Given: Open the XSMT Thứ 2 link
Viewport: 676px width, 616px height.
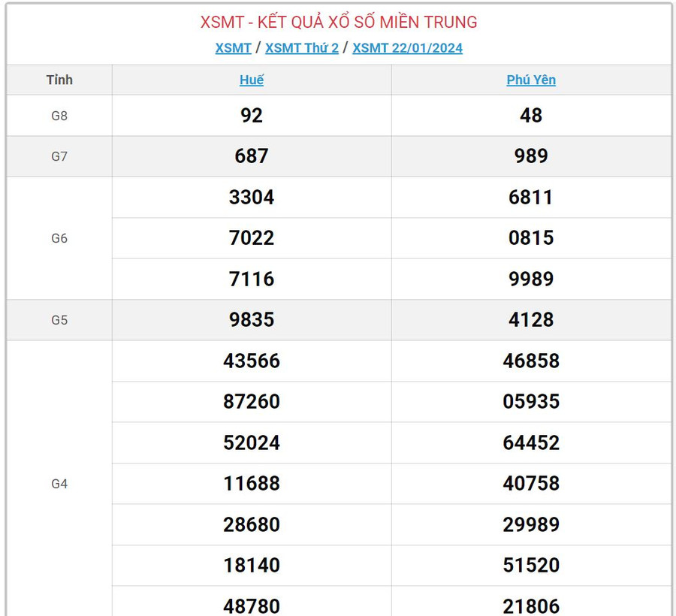Looking at the screenshot, I should coord(302,48).
